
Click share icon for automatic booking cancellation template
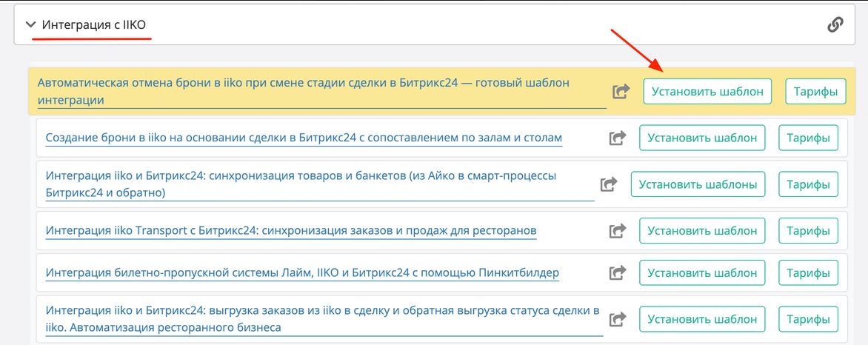coord(621,92)
